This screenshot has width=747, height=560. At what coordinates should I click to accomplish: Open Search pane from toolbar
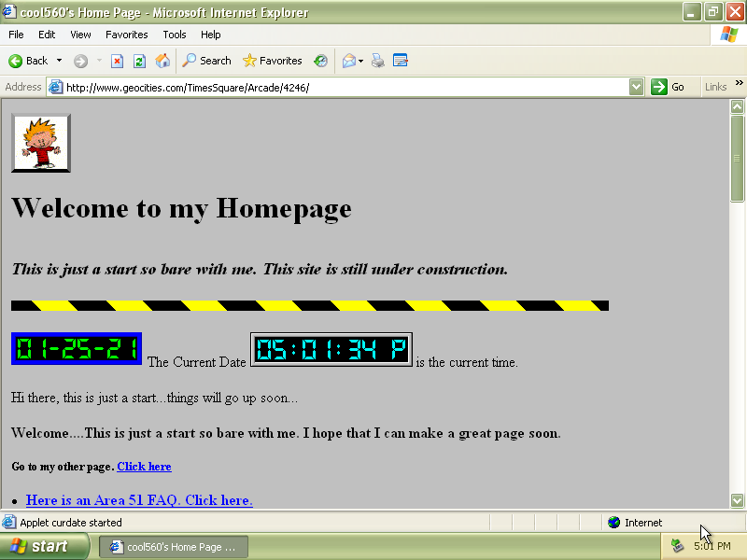click(206, 61)
